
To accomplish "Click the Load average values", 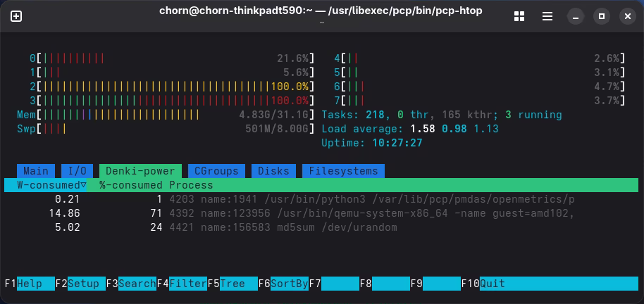I will point(454,129).
